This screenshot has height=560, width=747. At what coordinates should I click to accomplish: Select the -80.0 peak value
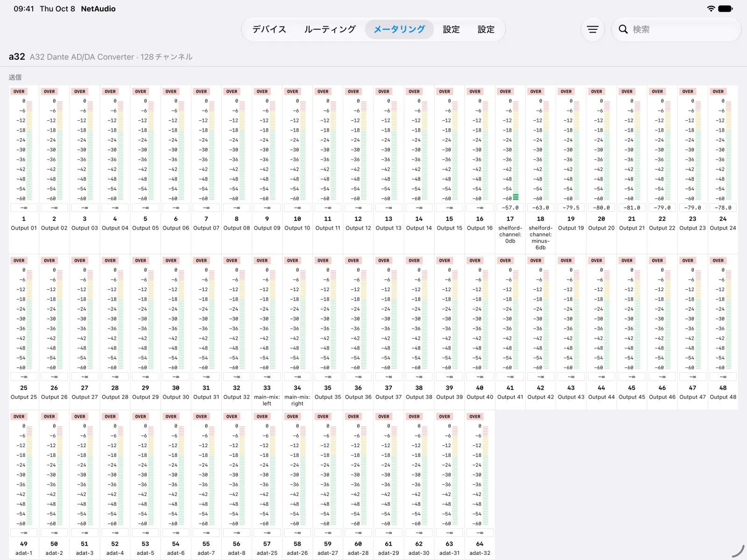point(601,208)
